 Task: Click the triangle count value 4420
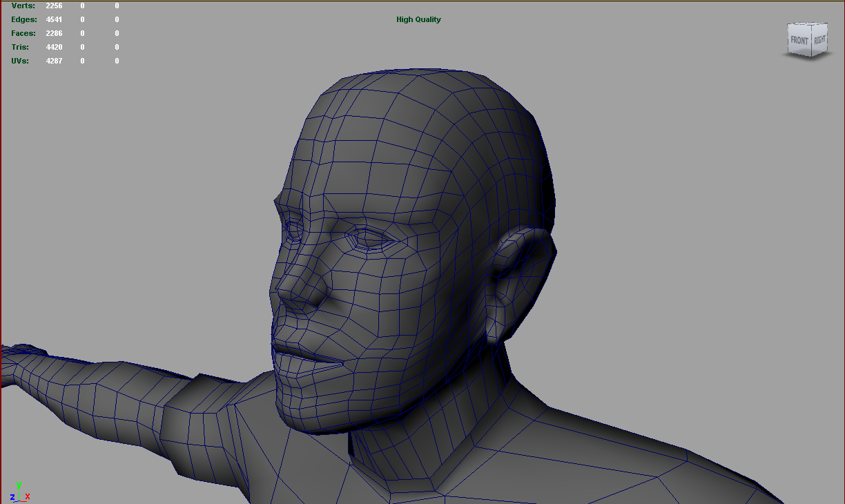pos(54,47)
